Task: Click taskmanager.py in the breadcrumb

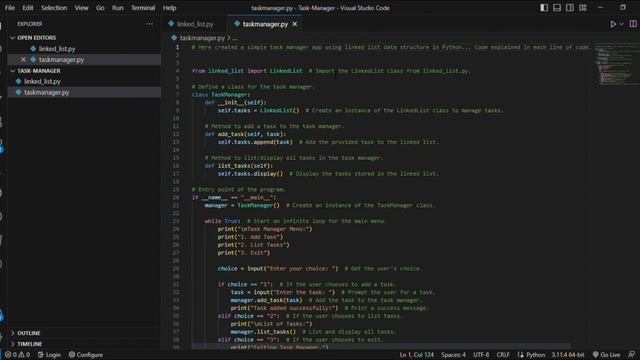Action: (202, 38)
